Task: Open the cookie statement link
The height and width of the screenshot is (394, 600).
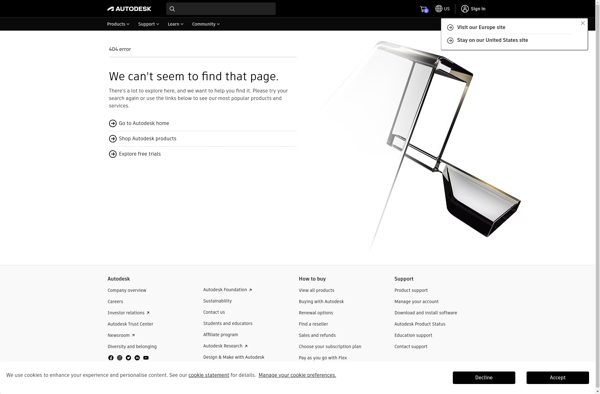Action: (209, 375)
